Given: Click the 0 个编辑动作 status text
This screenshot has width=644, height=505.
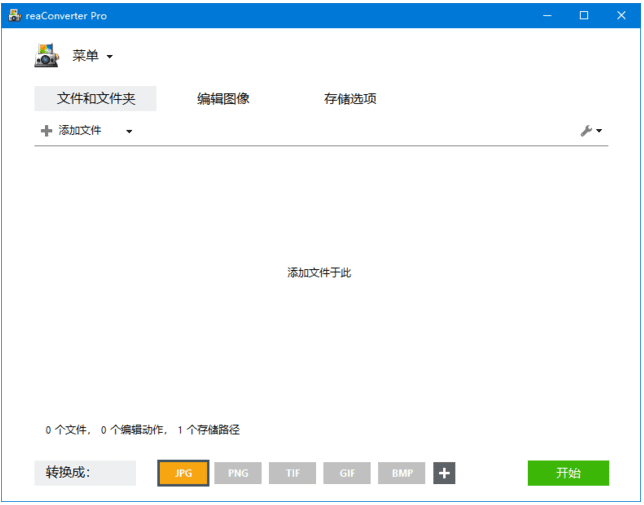Looking at the screenshot, I should [134, 430].
